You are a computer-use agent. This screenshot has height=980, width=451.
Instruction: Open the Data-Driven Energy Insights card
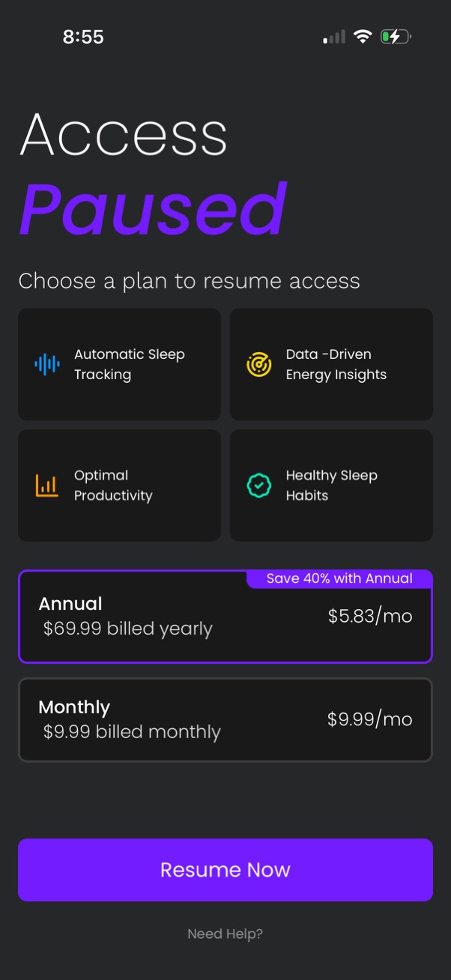click(330, 364)
